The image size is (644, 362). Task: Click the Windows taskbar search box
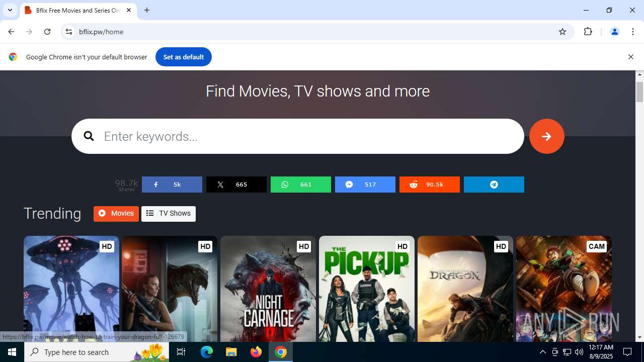pos(97,352)
